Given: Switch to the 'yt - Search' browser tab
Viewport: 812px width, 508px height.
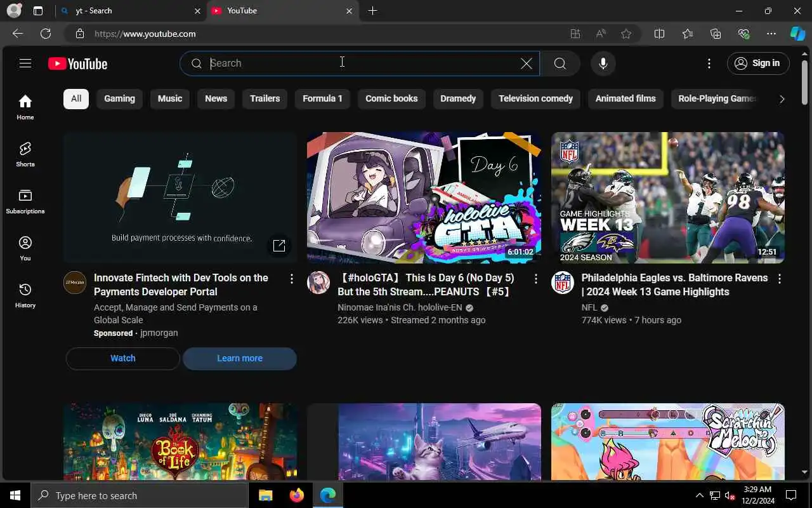Looking at the screenshot, I should (130, 11).
